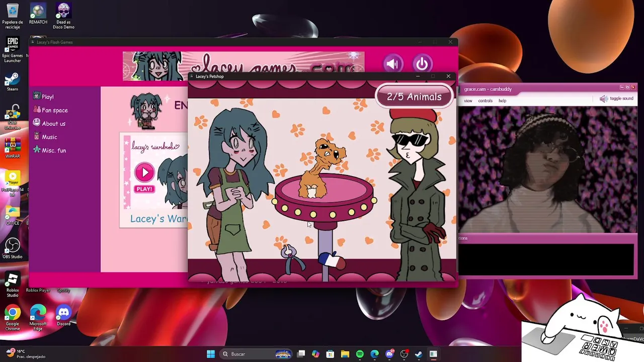644x362 pixels.
Task: Open Music in the sidebar
Action: [49, 137]
